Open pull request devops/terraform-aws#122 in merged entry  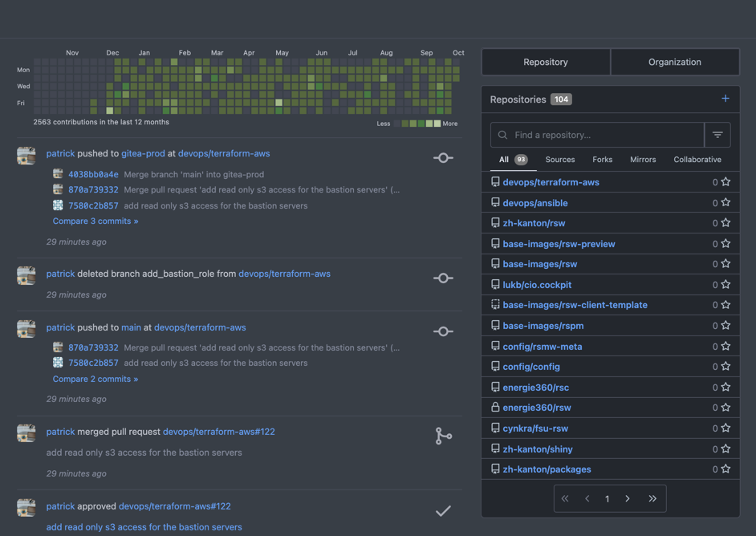click(218, 432)
